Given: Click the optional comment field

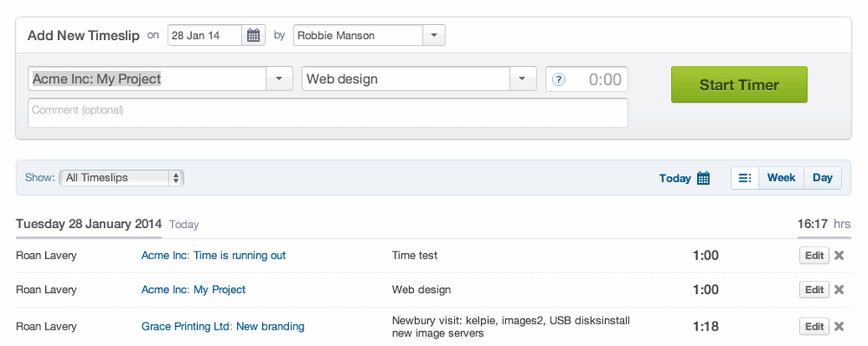Looking at the screenshot, I should tap(328, 113).
